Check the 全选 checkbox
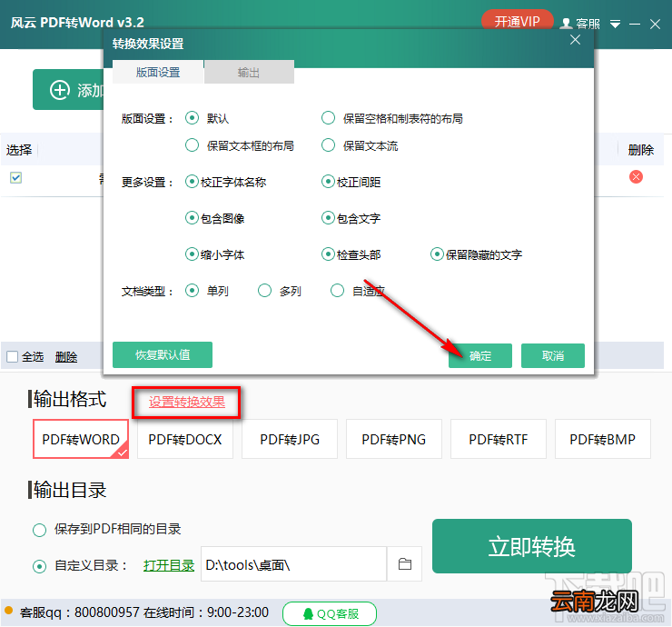The image size is (672, 627). [x=13, y=356]
